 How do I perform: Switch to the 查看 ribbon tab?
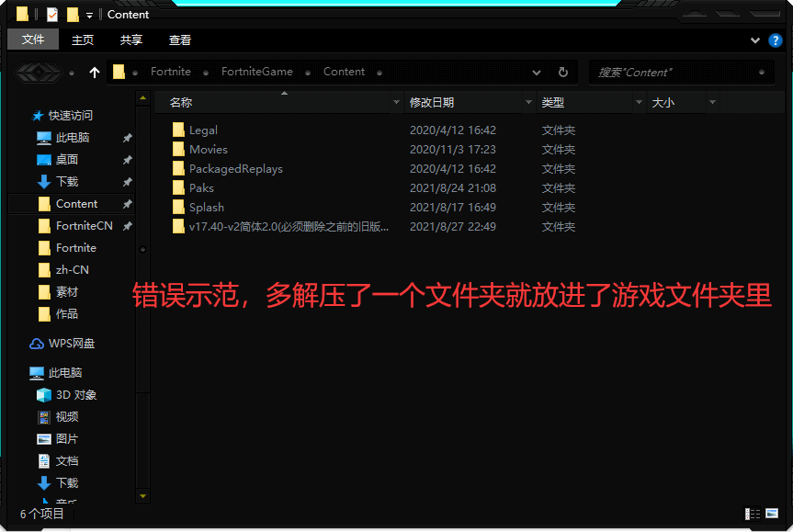pos(179,40)
